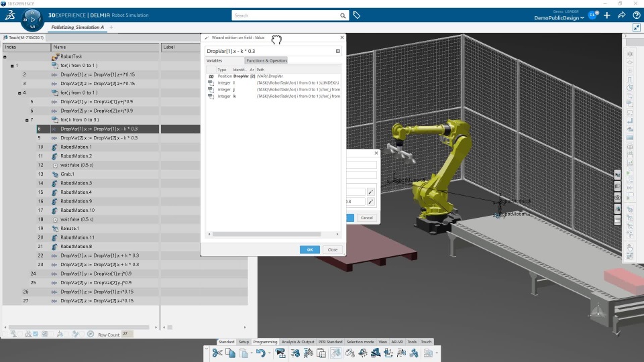Open the help question mark icon
644x362 pixels.
tap(636, 15)
